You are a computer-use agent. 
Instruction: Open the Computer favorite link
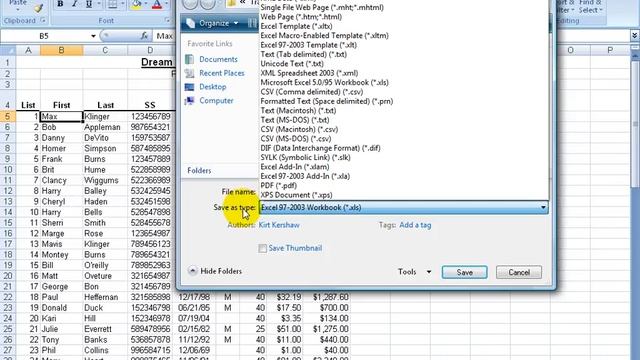tap(216, 100)
